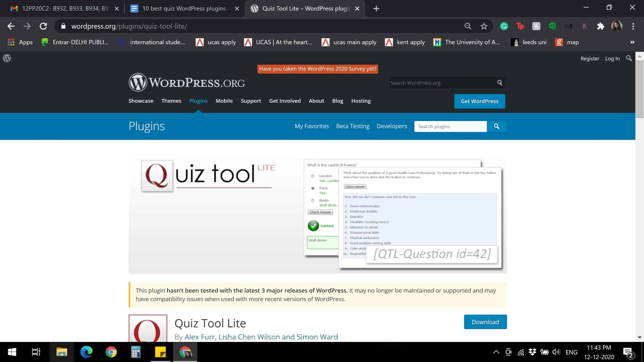Open the Hosting menu item
This screenshot has width=644, height=362.
361,101
